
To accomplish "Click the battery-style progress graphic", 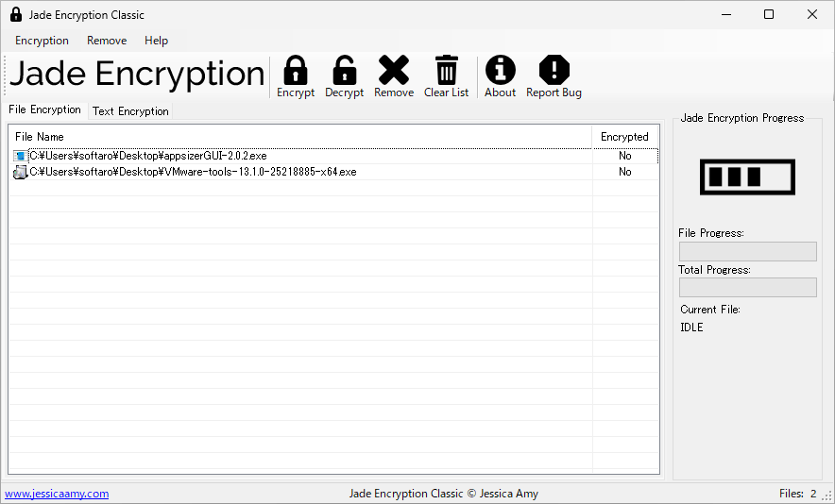I will coord(747,176).
